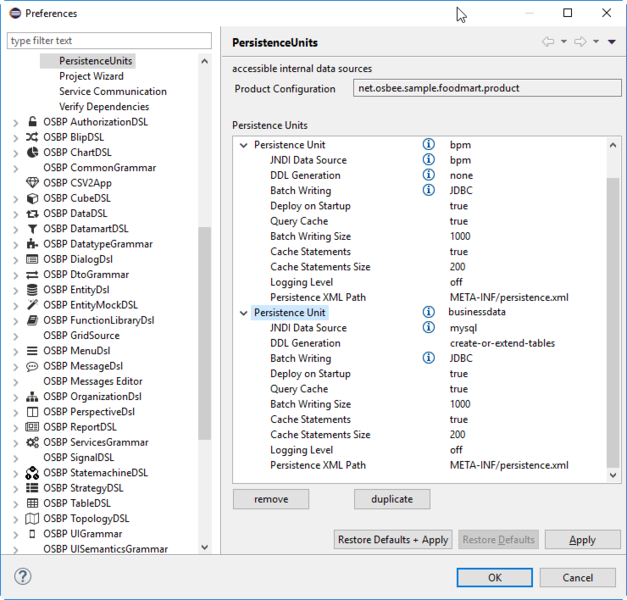Click the OSBP StatemachineDSL nodes icon
The image size is (627, 600).
[32, 473]
